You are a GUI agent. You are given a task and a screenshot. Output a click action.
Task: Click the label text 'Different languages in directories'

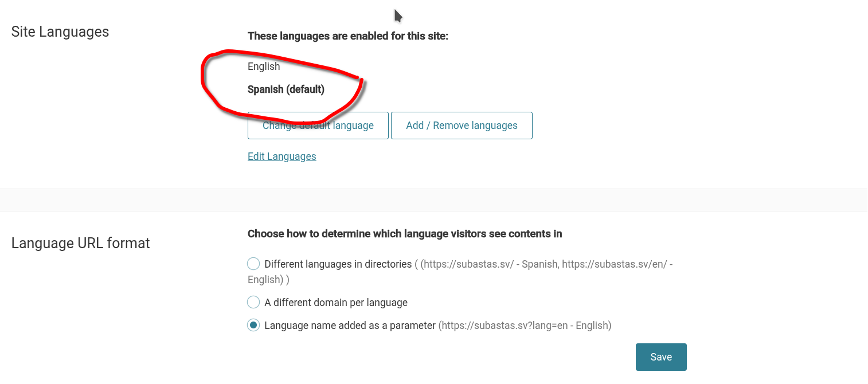click(x=338, y=264)
